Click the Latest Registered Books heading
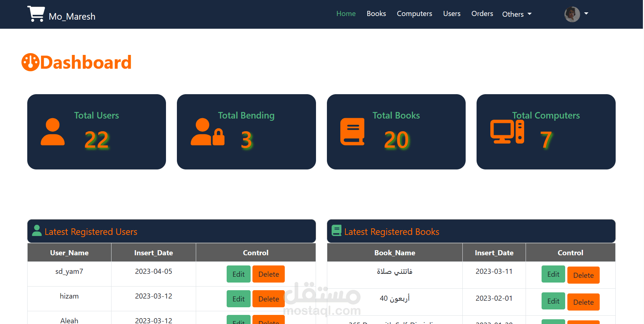Viewport: 644px width, 324px height. tap(392, 232)
